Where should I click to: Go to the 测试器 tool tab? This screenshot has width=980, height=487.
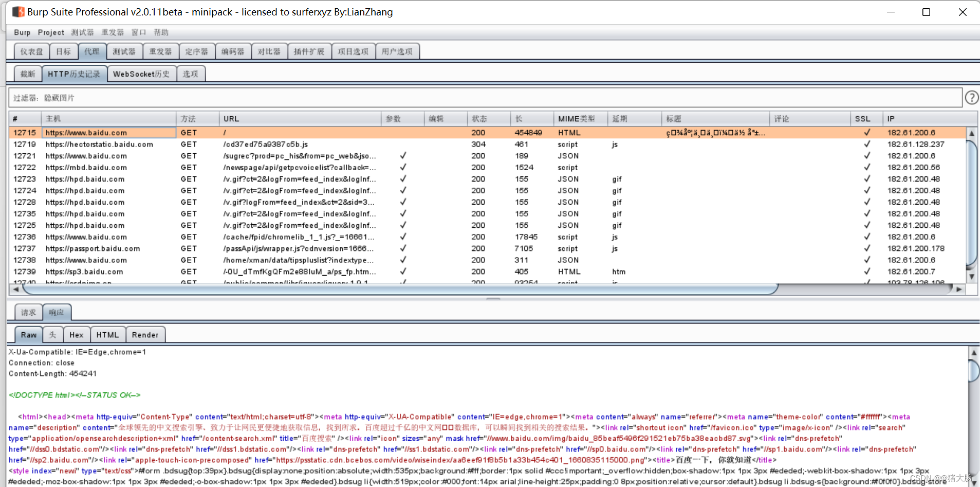click(124, 51)
